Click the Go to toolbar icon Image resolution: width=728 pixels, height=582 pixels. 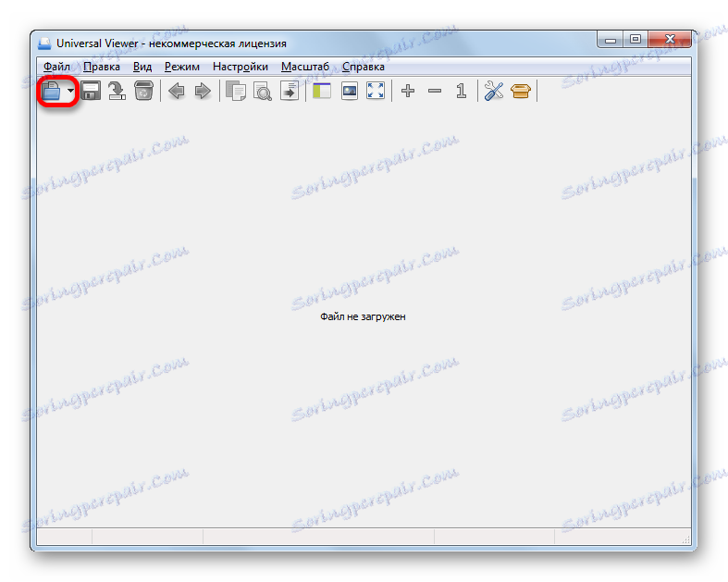pos(290,91)
